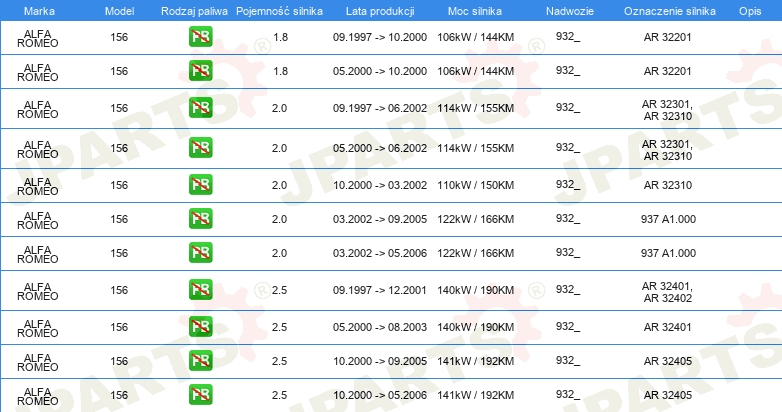Click petrol fuel icon in 10.2000 -> 09.2005 row
The width and height of the screenshot is (782, 412).
[x=200, y=361]
